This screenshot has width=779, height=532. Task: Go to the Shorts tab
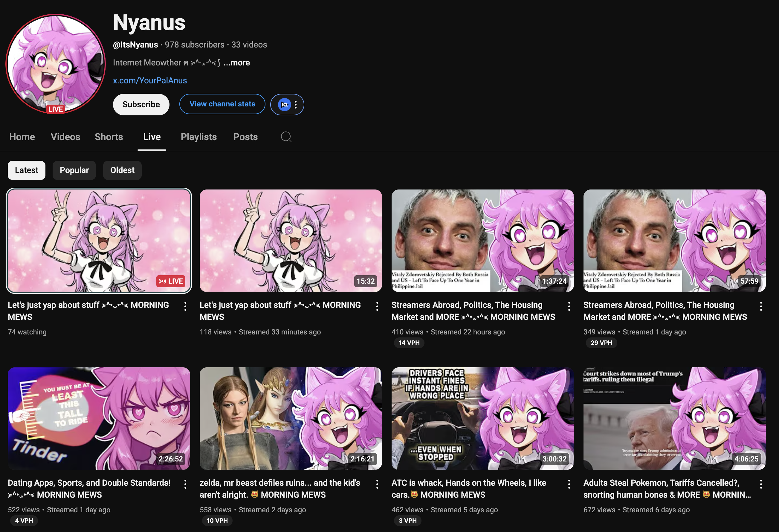109,137
